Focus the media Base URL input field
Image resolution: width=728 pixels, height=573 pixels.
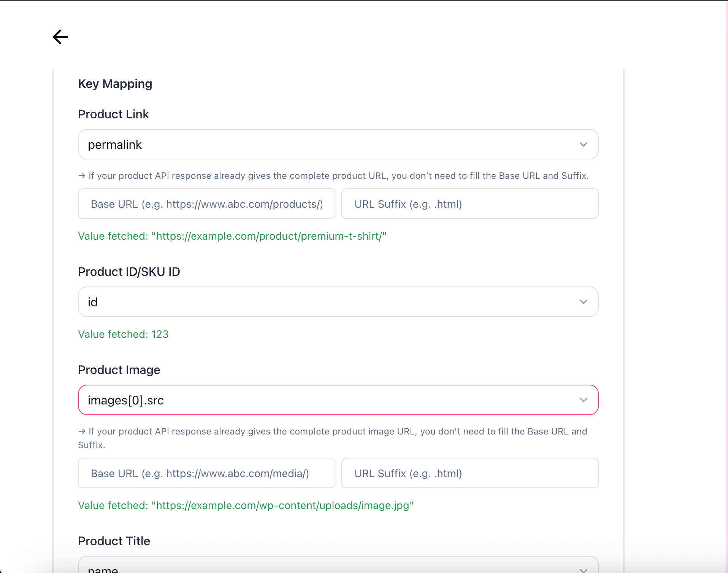tap(206, 473)
